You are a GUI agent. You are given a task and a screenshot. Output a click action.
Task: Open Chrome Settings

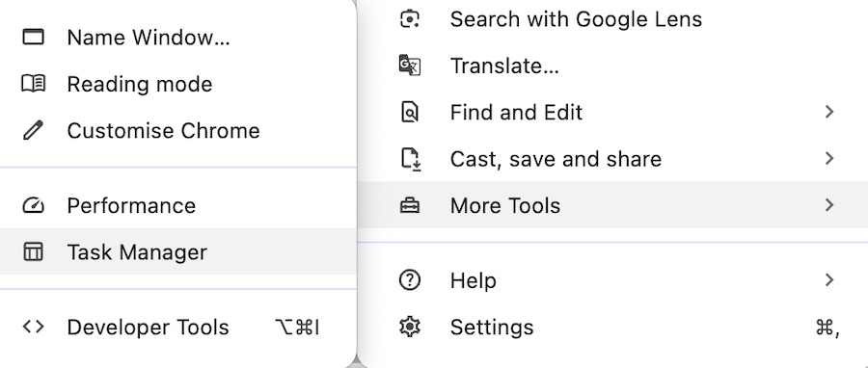tap(612, 328)
